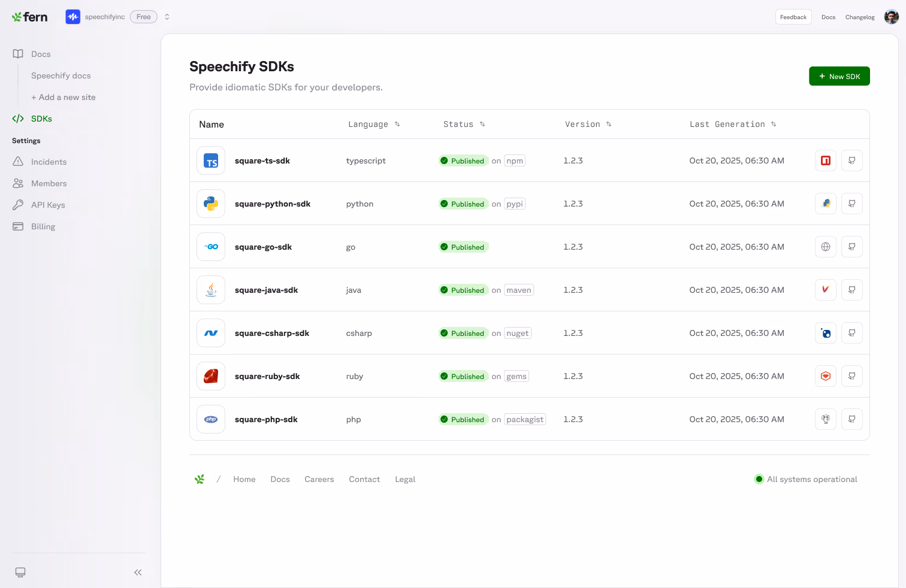Viewport: 906px width, 588px height.
Task: Click the Fern logo in header
Action: pyautogui.click(x=29, y=17)
